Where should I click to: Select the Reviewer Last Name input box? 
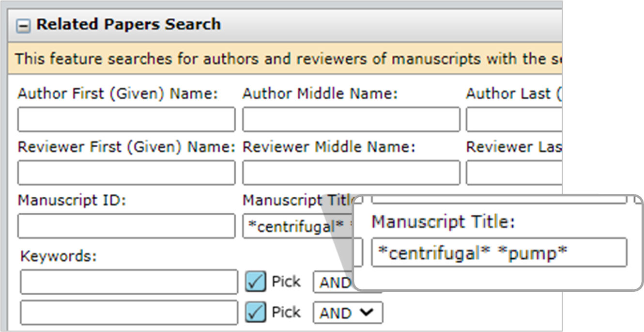pyautogui.click(x=513, y=173)
